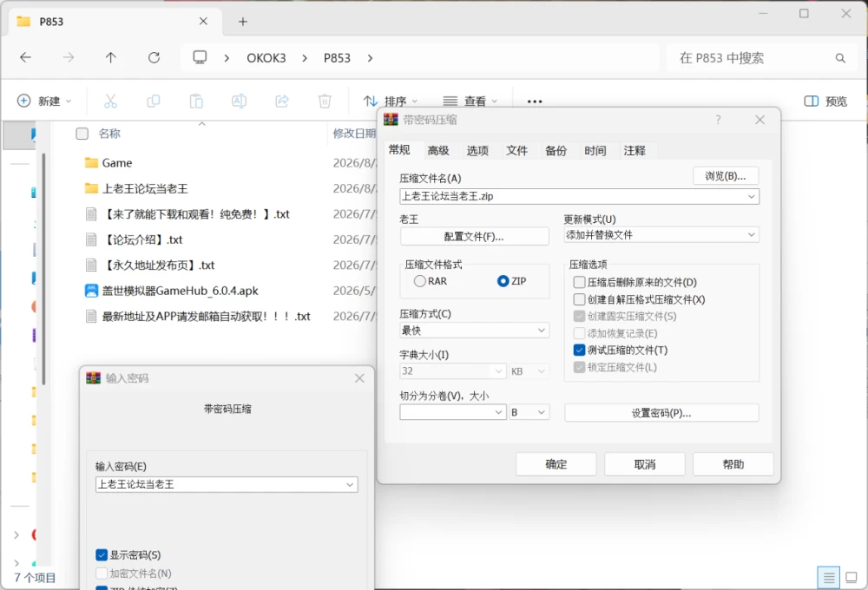868x590 pixels.
Task: Select the 【论坛介绍】.txt file
Action: (143, 239)
